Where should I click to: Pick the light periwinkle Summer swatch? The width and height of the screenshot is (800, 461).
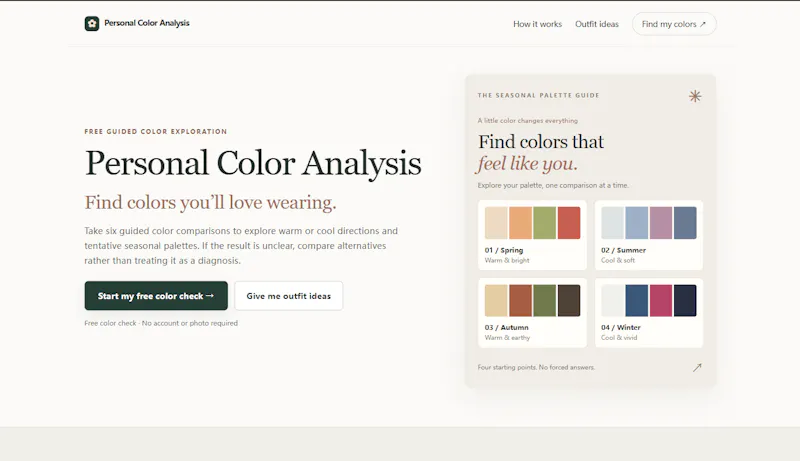(x=637, y=223)
